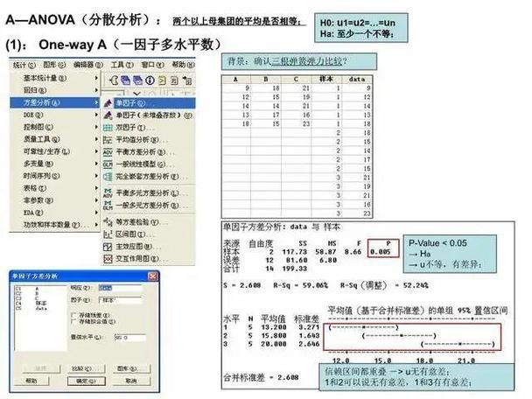The width and height of the screenshot is (532, 399).
Task: Click the R-Sq = 59.06% text
Action: (301, 285)
